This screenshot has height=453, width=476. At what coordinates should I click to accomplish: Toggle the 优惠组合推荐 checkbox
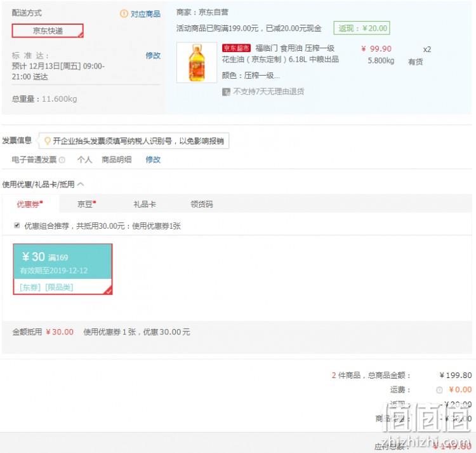click(17, 226)
